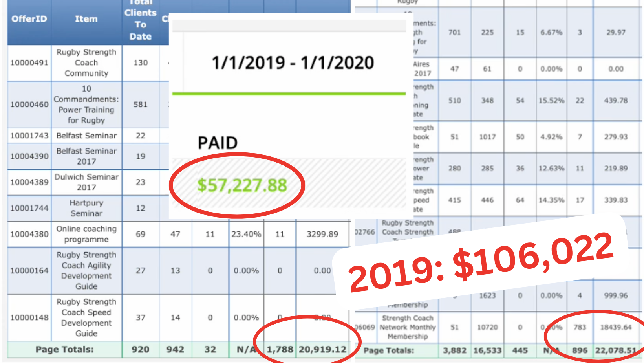Screen dimensions: 644x363
Task: Click the 3299.89 amount cell
Action: coord(322,234)
